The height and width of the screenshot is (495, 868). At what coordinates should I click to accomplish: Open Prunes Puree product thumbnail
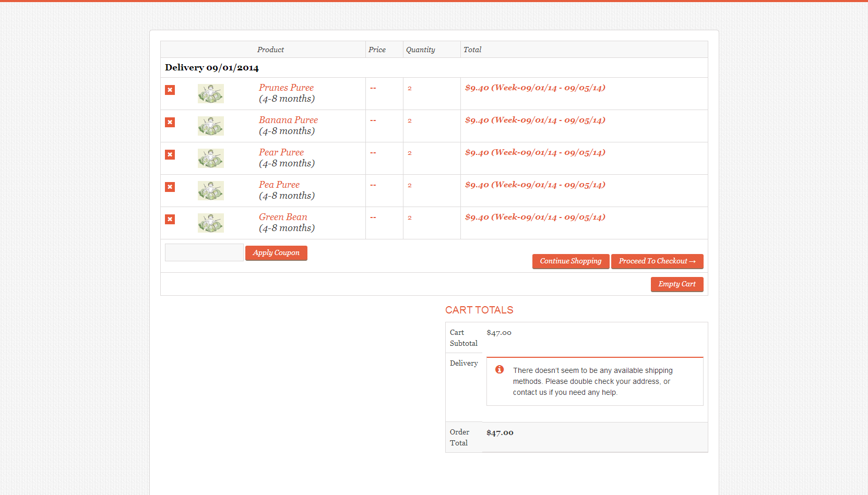[211, 94]
